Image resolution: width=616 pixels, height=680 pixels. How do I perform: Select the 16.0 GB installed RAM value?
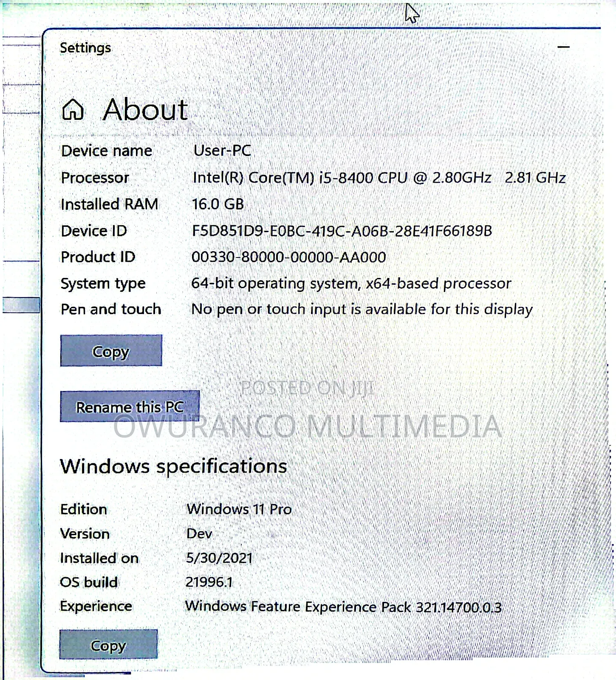pos(218,204)
